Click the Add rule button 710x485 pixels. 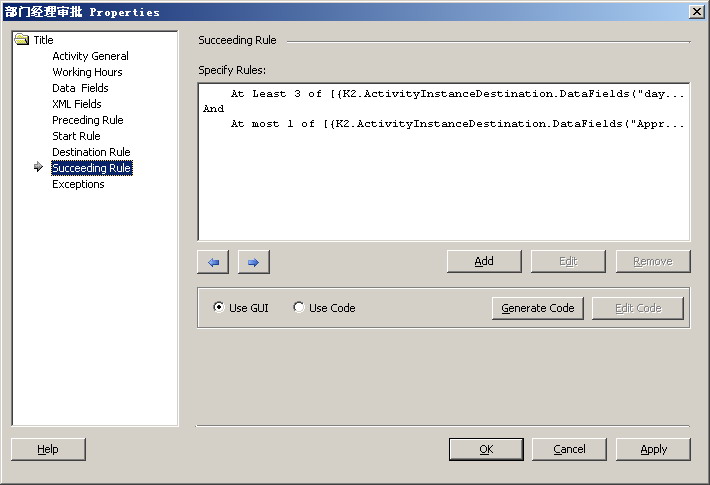tap(484, 261)
